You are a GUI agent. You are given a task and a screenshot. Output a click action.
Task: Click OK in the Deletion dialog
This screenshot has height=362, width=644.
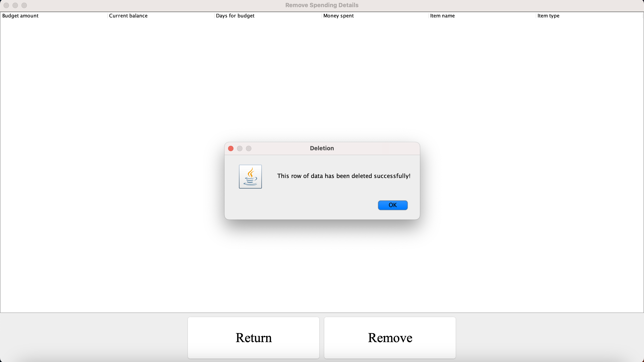point(392,205)
